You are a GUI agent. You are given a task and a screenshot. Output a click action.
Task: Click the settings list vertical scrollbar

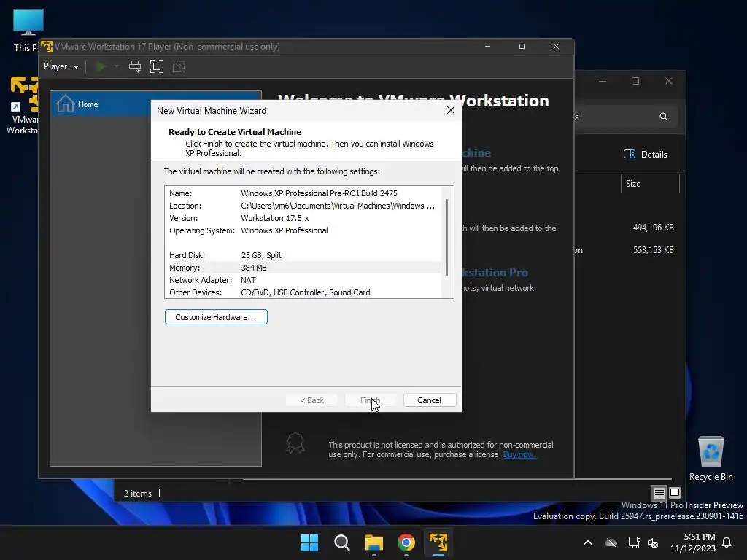[x=447, y=237]
